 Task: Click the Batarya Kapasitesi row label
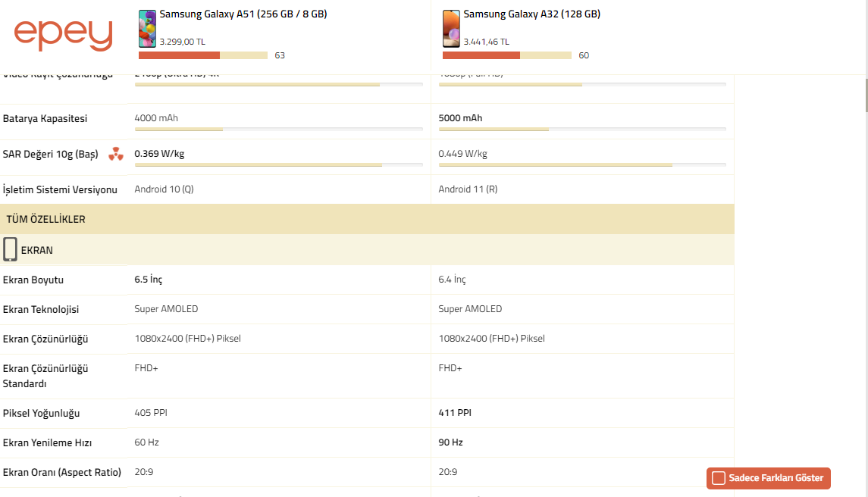click(x=45, y=118)
